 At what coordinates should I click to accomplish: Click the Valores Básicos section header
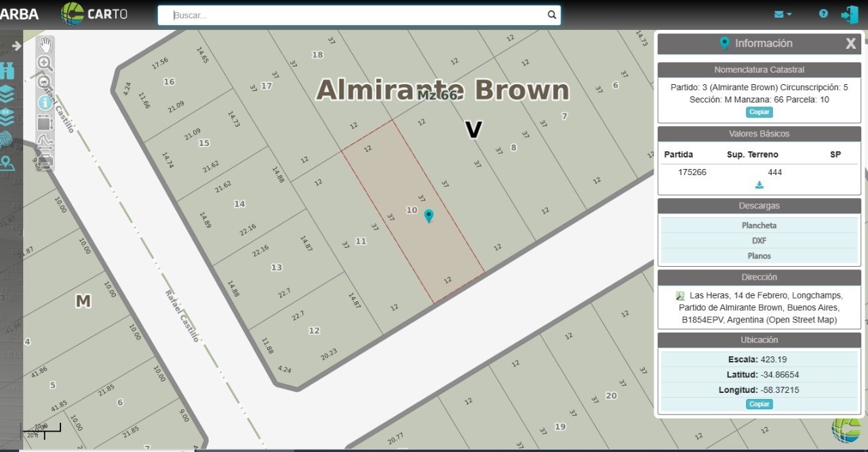759,134
